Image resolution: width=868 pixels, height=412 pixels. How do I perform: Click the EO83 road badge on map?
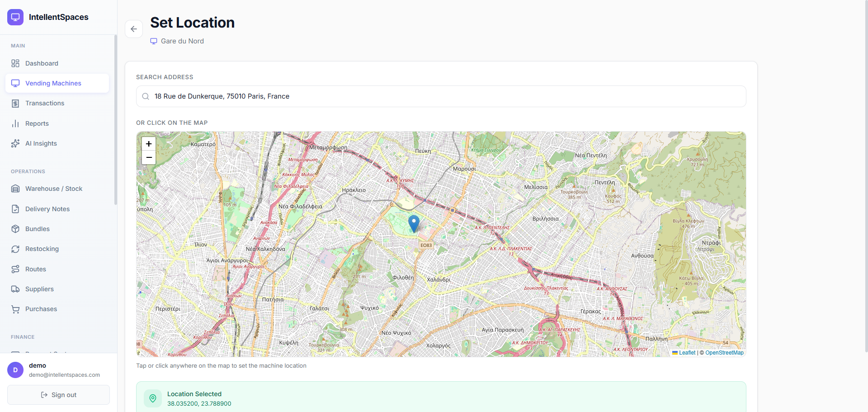426,245
